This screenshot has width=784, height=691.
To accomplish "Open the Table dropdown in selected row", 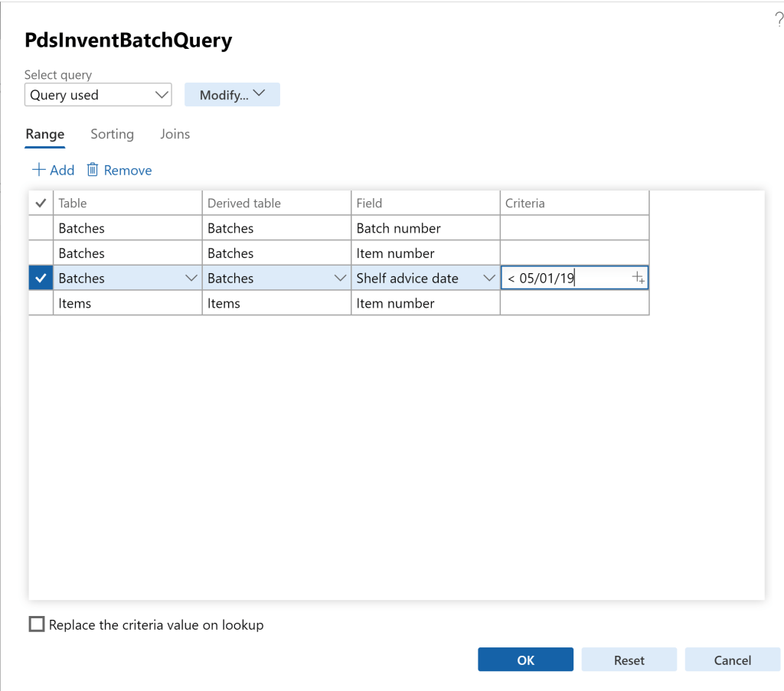I will (x=191, y=279).
